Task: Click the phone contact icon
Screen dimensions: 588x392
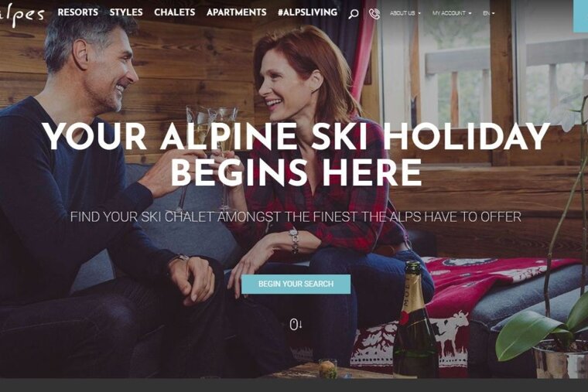Action: [374, 13]
